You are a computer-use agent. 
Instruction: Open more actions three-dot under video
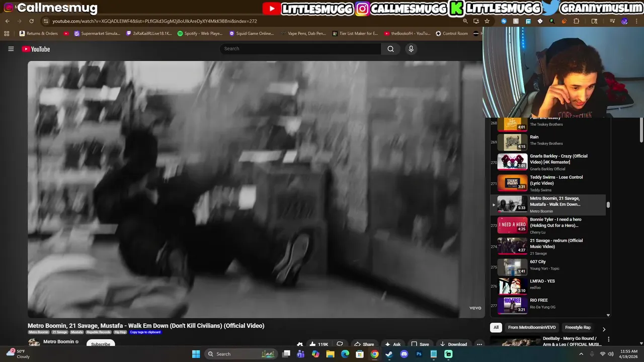[479, 344]
